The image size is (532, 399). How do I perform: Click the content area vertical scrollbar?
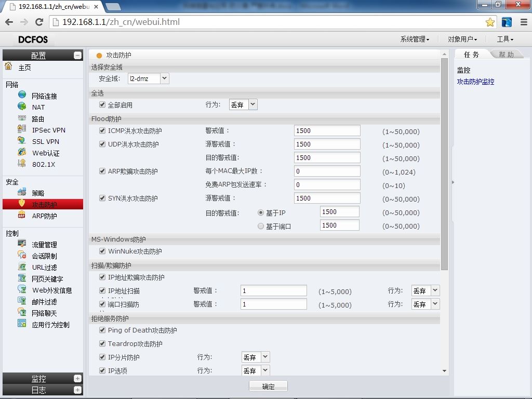(444, 164)
